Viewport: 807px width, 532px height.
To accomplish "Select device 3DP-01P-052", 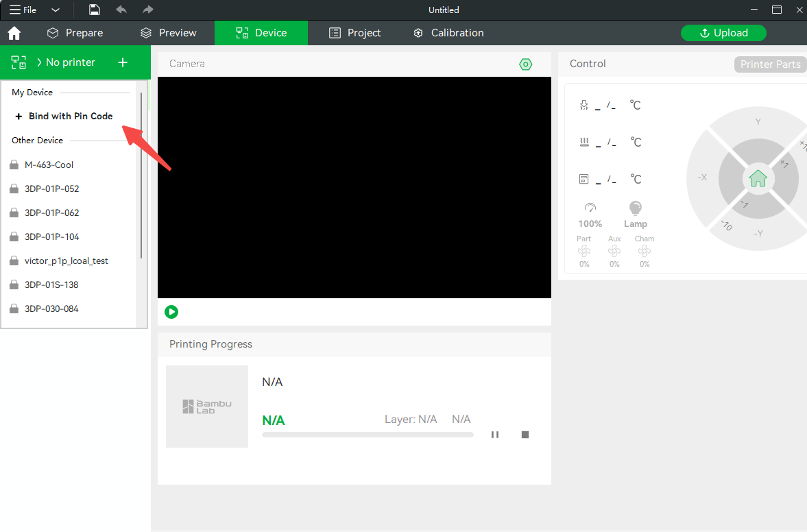I will (x=52, y=189).
